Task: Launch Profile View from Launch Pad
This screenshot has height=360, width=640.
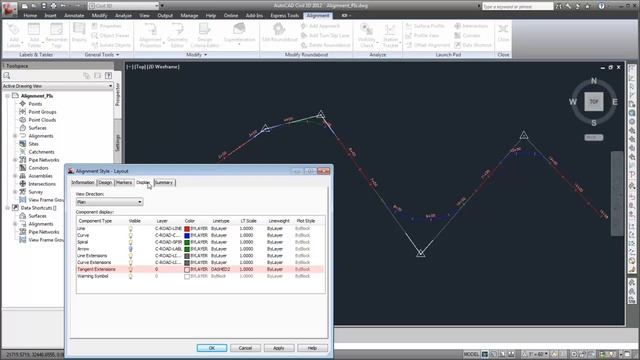Action: pos(422,36)
